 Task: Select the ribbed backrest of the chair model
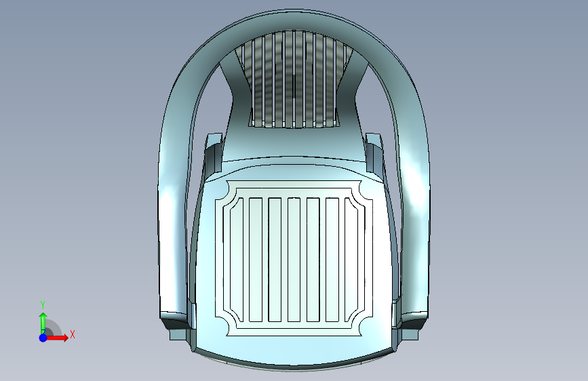(x=294, y=80)
